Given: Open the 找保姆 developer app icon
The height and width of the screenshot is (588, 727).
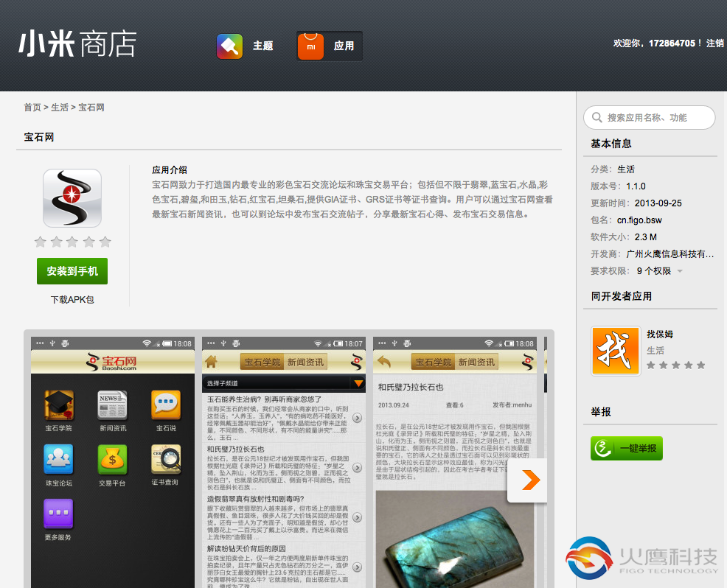Looking at the screenshot, I should pos(615,350).
